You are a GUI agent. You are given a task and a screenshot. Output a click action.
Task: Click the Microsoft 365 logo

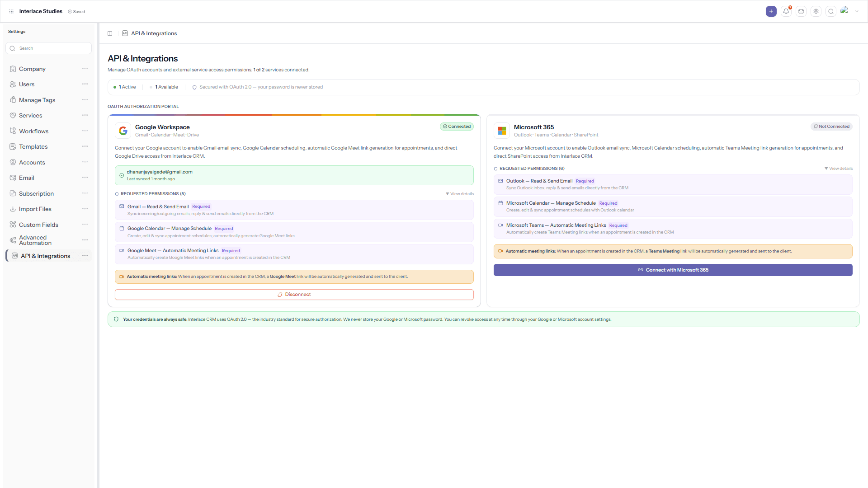502,131
